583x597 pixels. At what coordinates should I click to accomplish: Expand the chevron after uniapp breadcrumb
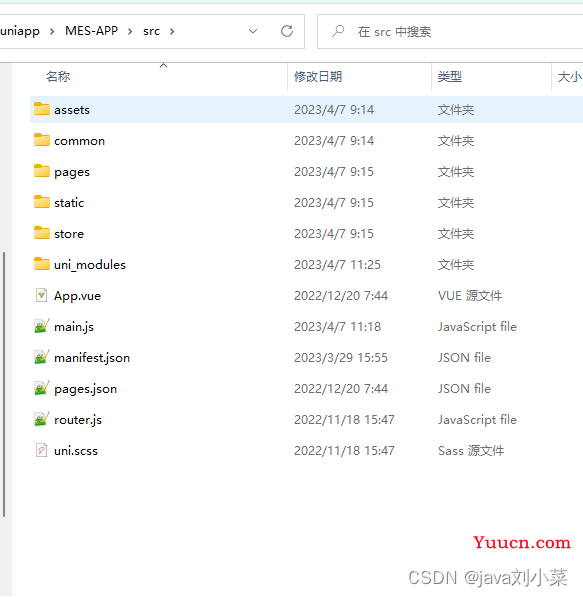click(x=52, y=31)
